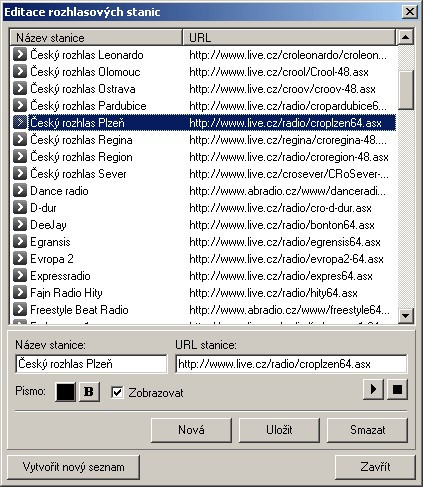Toggle bold font with B button

[89, 391]
